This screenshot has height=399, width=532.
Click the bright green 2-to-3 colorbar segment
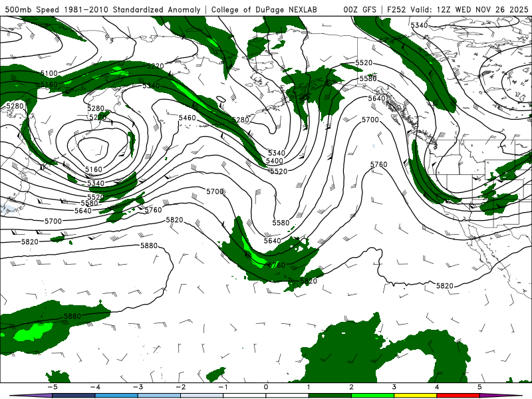click(x=372, y=396)
